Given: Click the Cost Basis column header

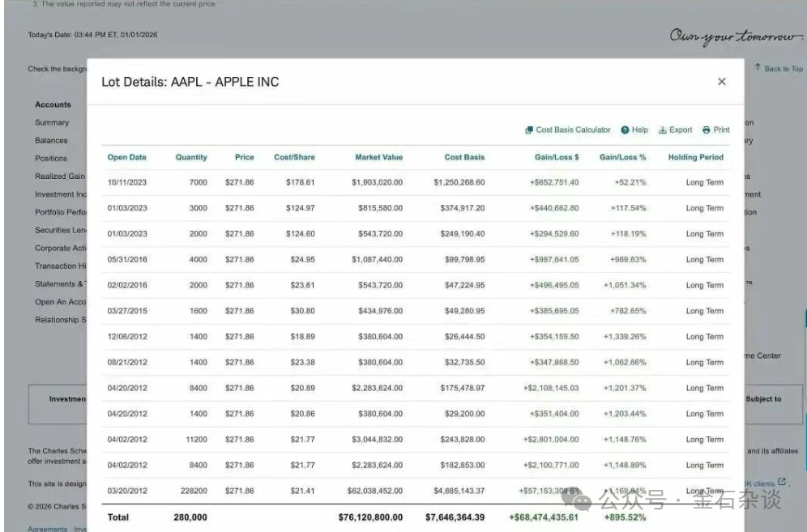Looking at the screenshot, I should pyautogui.click(x=464, y=157).
